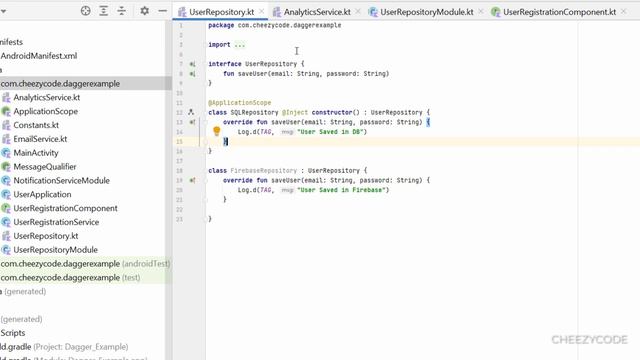
Task: Expand all project tree nodes icon
Action: click(x=103, y=11)
